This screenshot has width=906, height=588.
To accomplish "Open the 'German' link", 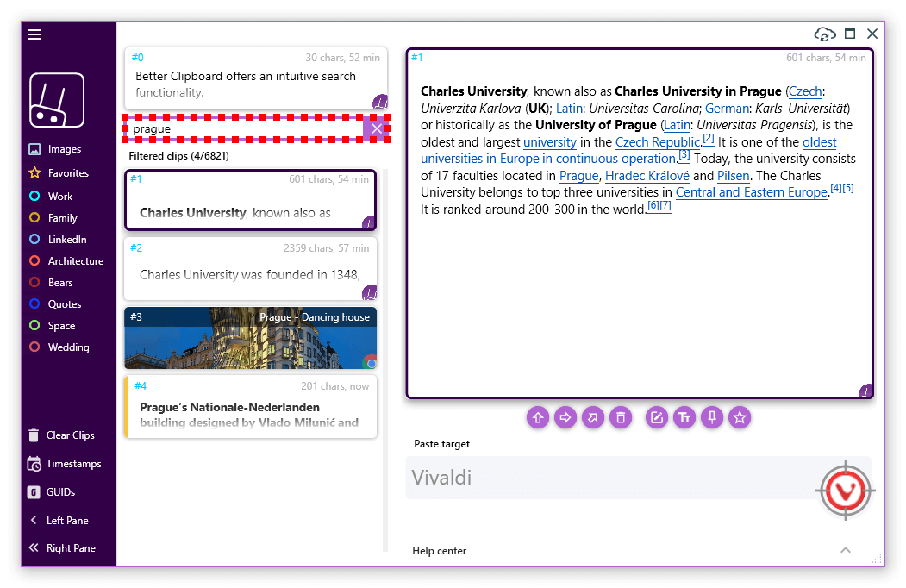I will (727, 109).
